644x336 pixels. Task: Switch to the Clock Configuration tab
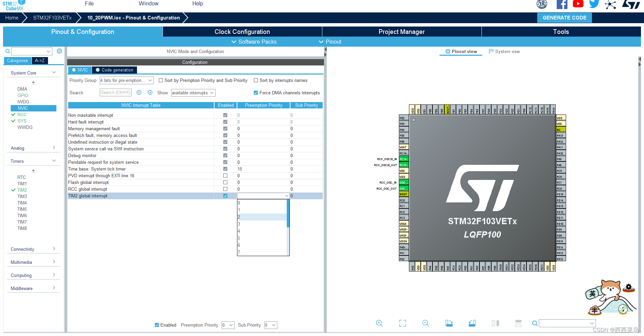[x=242, y=32]
